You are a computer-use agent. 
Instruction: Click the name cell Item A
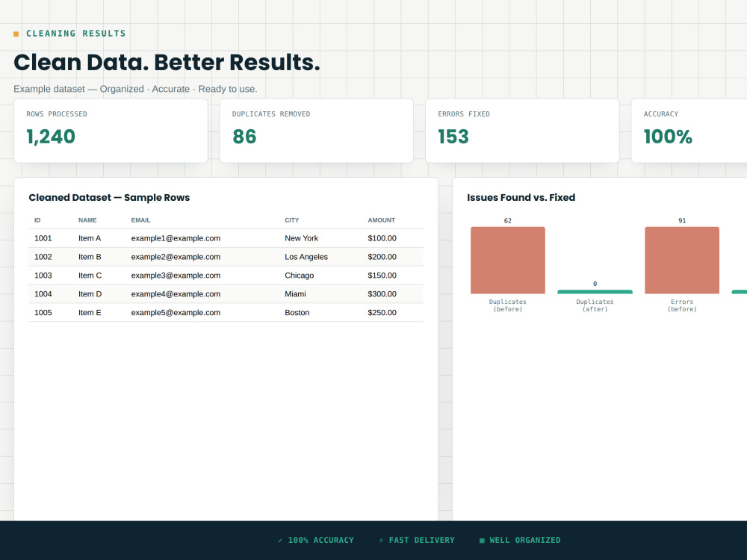click(x=90, y=238)
